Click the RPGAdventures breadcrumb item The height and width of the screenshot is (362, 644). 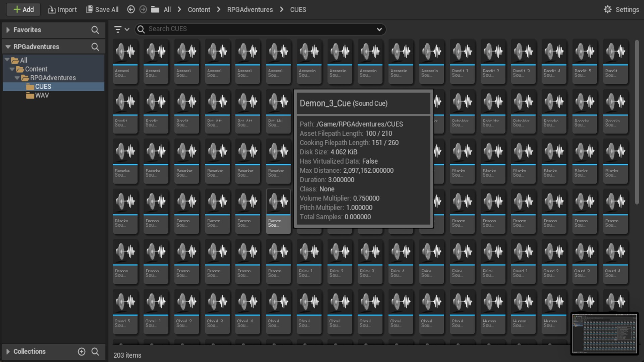point(250,10)
